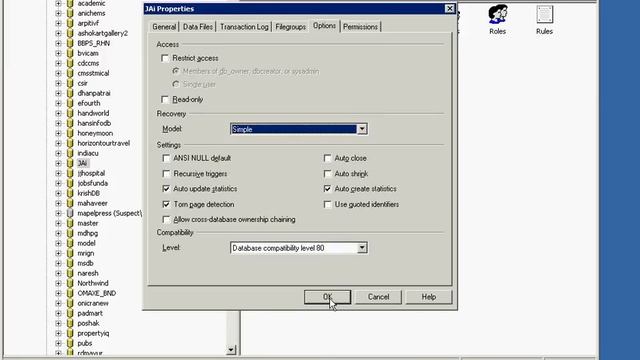Select the jobsfunda database icon

(x=70, y=183)
